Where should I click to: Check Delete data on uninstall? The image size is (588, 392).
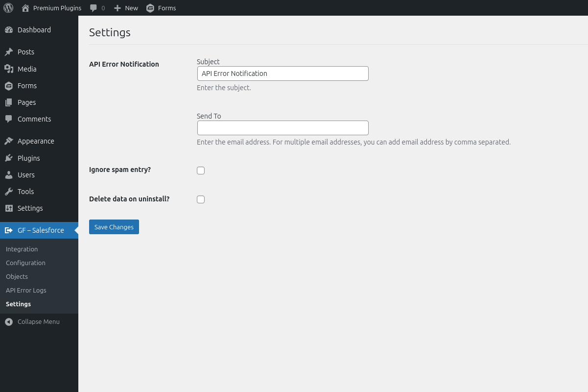tap(201, 199)
